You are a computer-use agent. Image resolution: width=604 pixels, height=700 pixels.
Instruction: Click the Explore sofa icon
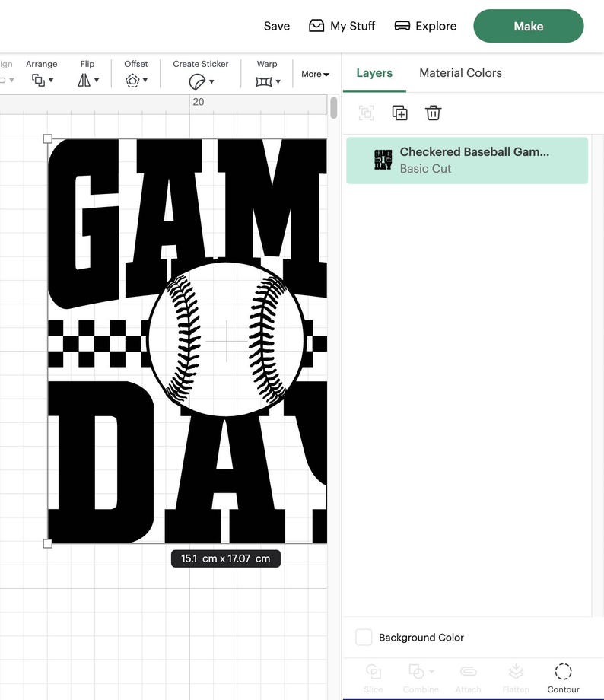(402, 26)
